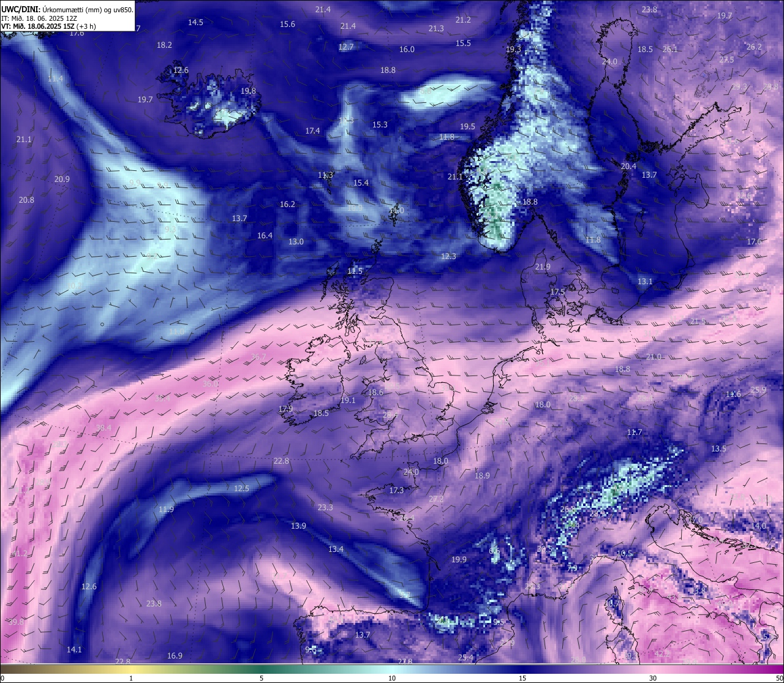Select the 23.3 value in Bay of Biscay
Image resolution: width=784 pixels, height=683 pixels.
coord(325,508)
